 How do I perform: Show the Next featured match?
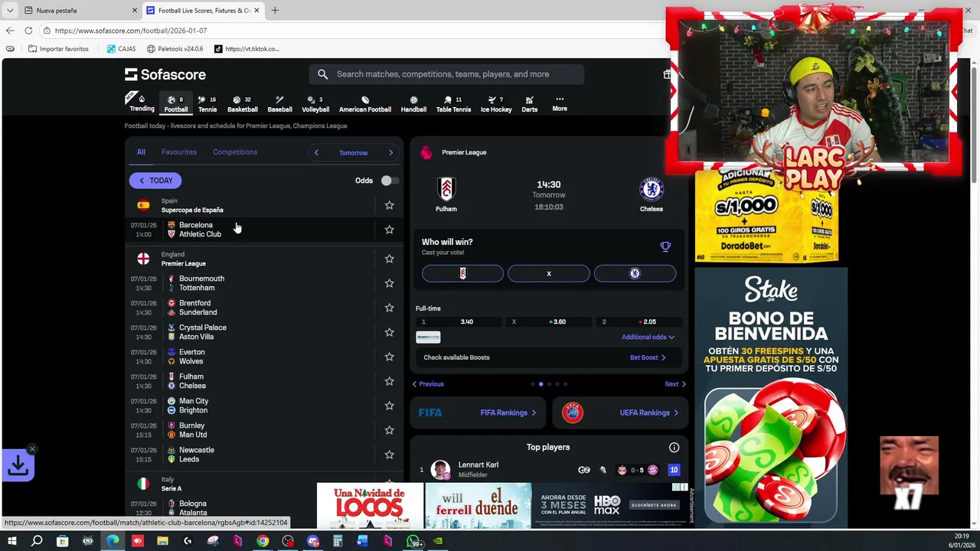675,384
